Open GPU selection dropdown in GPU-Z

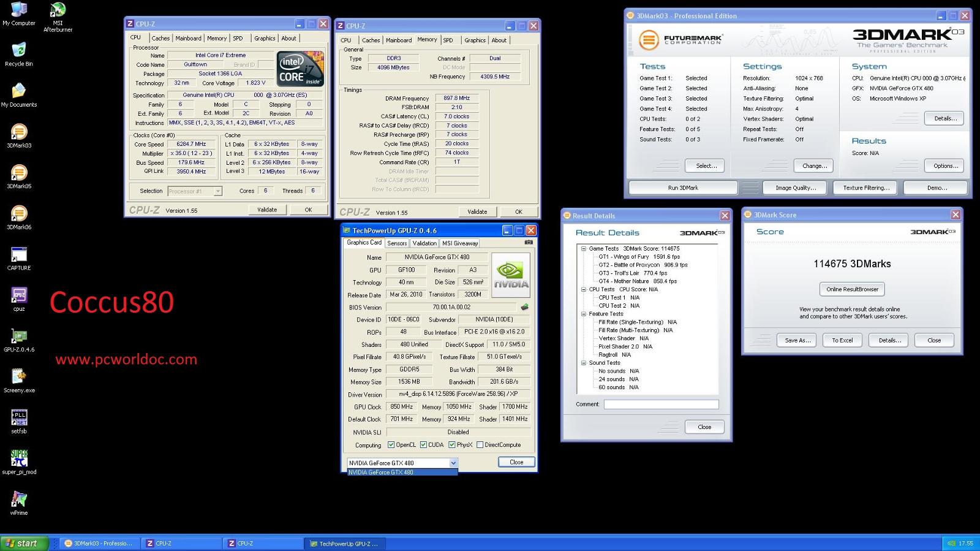point(453,463)
